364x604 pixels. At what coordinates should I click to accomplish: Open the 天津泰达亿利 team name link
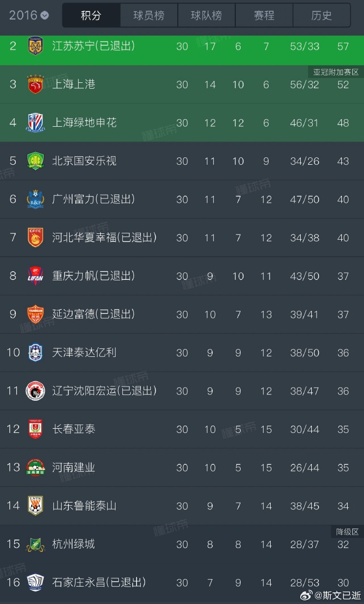pos(84,353)
